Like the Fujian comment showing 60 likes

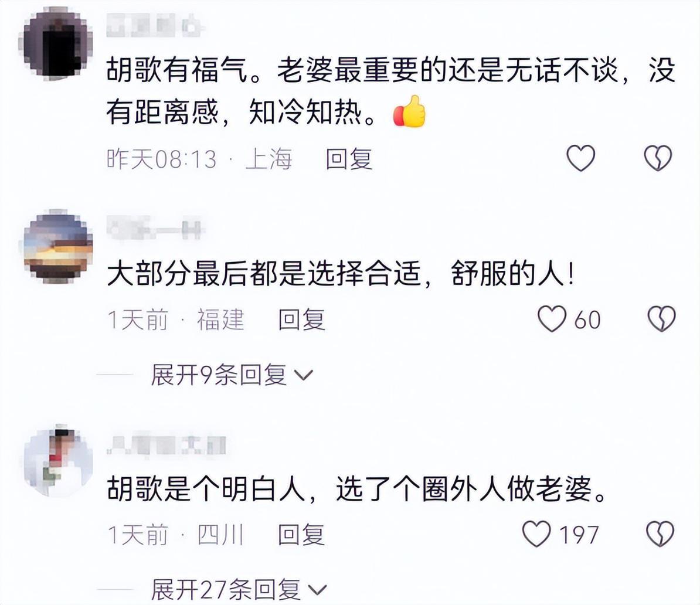coord(552,319)
